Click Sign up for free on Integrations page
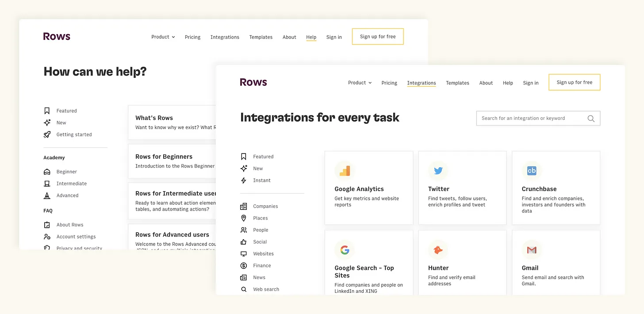This screenshot has height=314, width=644. (x=575, y=82)
